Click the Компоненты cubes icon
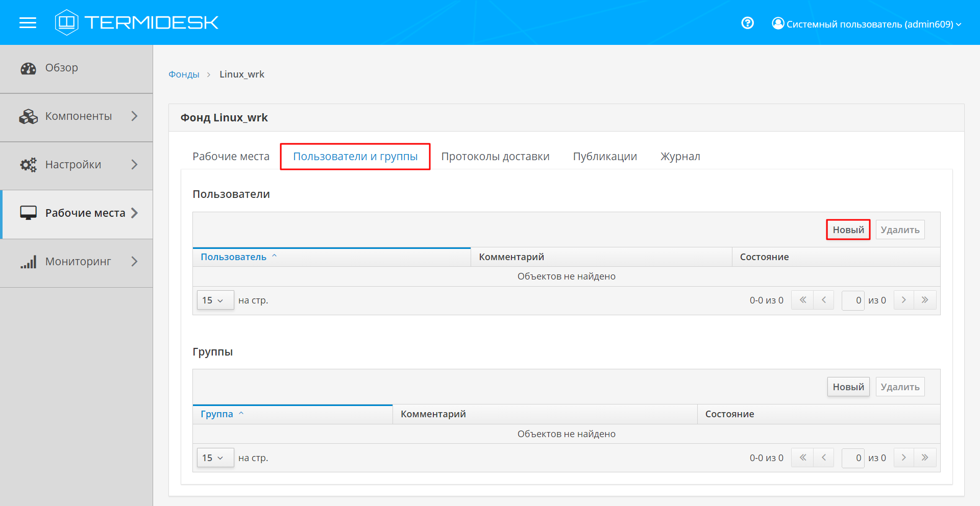The width and height of the screenshot is (980, 506). pos(28,117)
